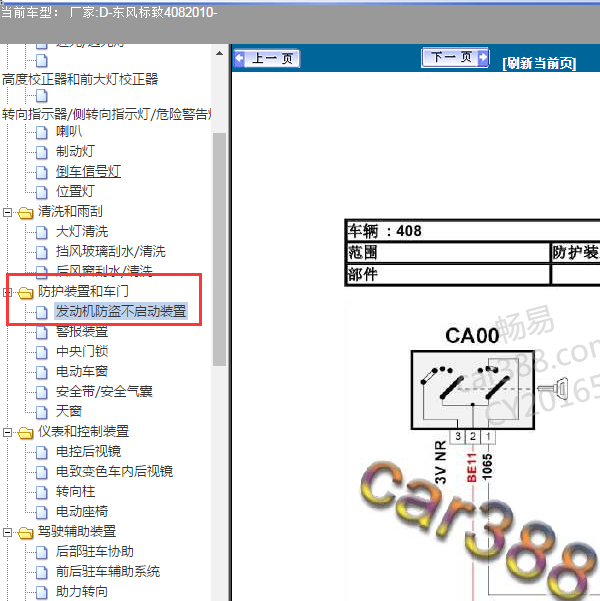Select the 位置灯 tree entry
This screenshot has height=601, width=600.
[75, 191]
